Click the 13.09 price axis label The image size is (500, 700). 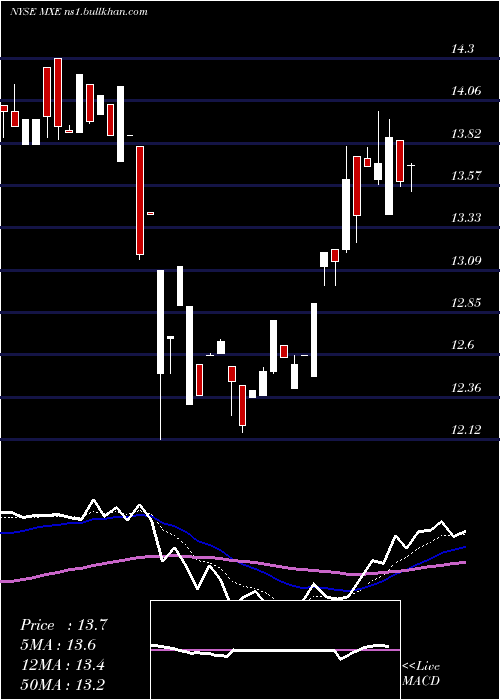[466, 260]
